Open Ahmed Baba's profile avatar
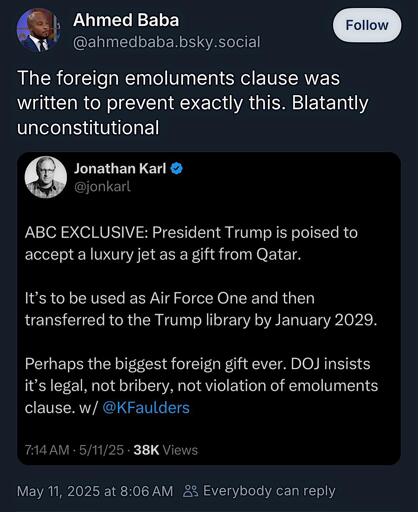 38,31
